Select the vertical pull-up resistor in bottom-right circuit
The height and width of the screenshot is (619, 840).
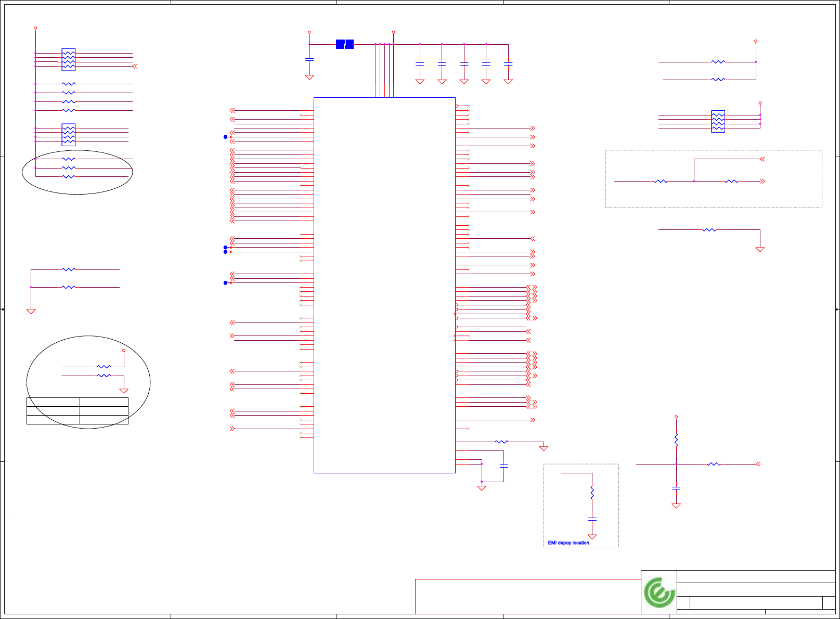pos(676,440)
